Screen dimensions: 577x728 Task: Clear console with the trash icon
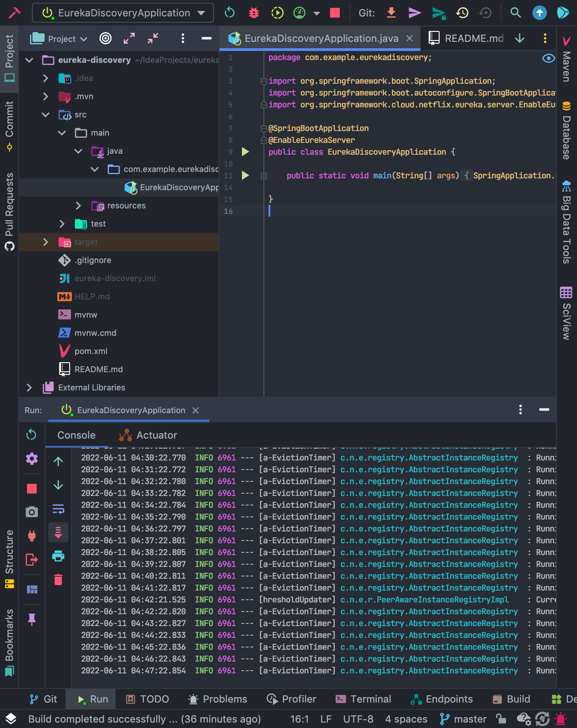point(58,580)
